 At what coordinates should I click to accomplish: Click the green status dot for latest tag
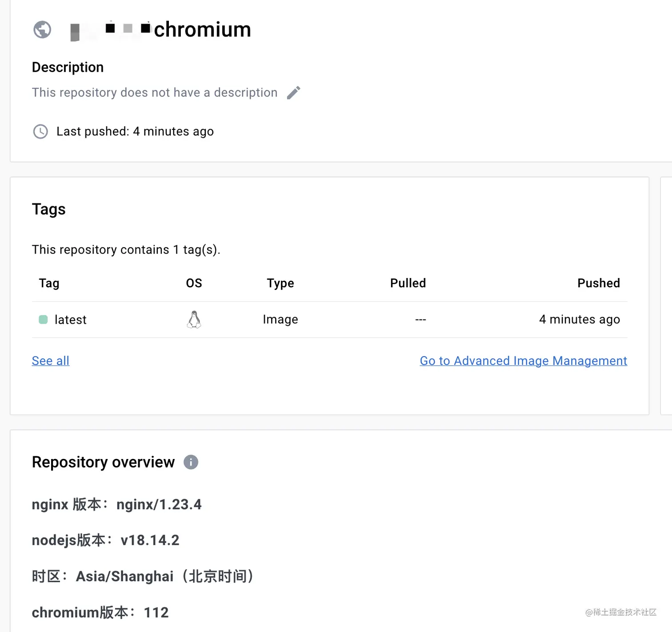pos(43,319)
